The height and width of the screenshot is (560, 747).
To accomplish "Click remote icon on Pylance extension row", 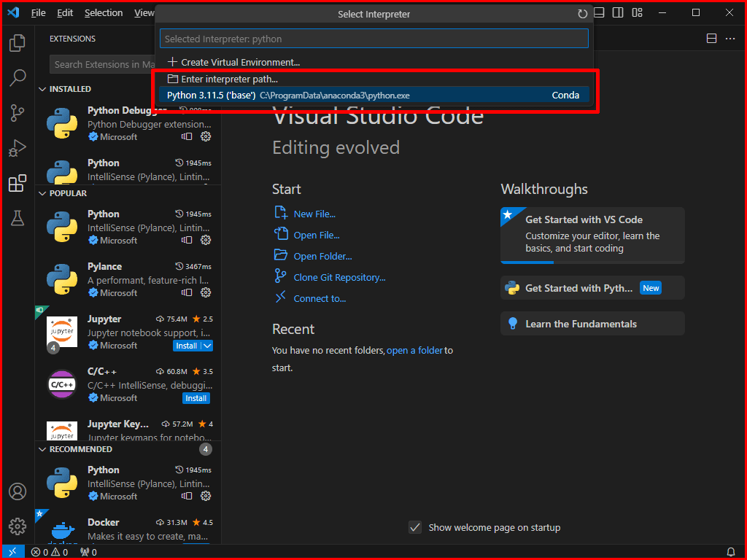I will (187, 293).
